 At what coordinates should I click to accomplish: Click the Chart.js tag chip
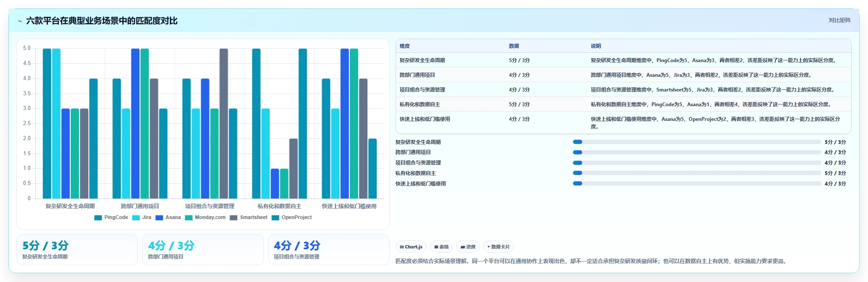click(411, 247)
